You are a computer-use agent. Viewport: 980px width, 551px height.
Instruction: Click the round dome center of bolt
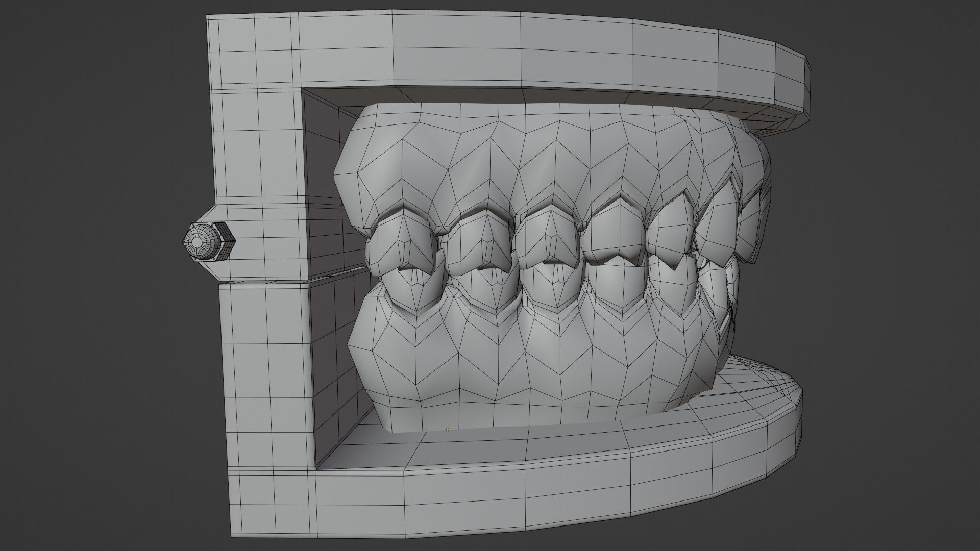pos(198,242)
